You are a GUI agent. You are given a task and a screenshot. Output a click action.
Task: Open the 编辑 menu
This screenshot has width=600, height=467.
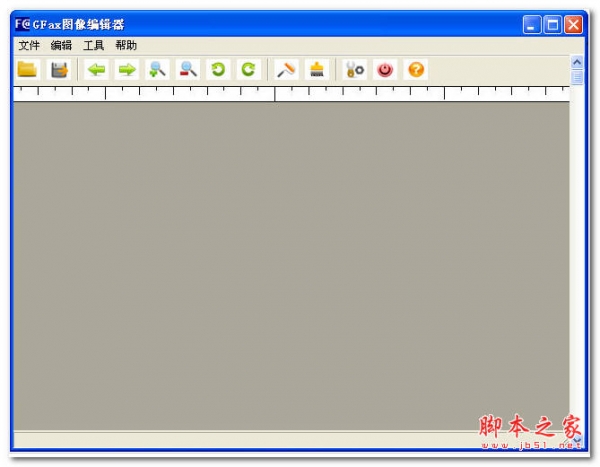tap(61, 46)
